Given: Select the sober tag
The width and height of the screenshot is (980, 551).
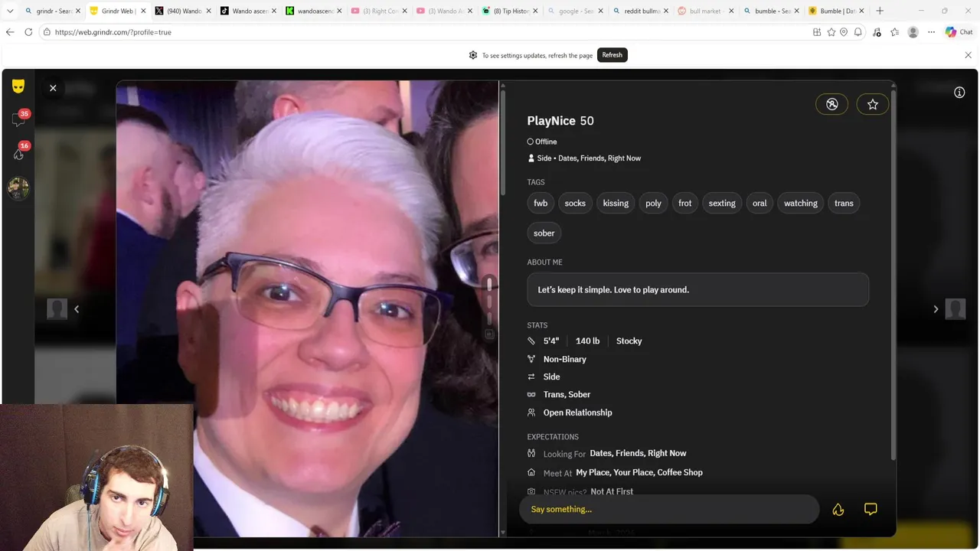Looking at the screenshot, I should [x=544, y=233].
